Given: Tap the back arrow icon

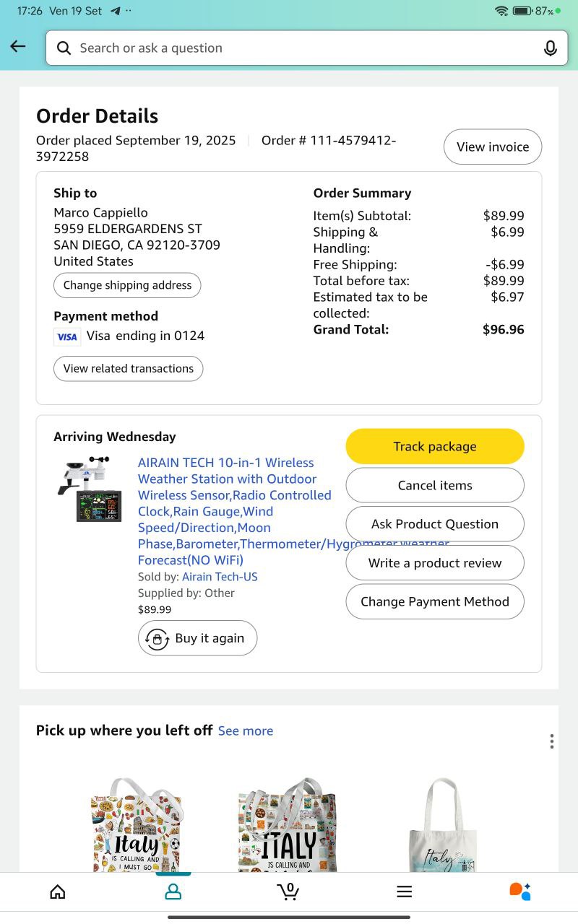Looking at the screenshot, I should pyautogui.click(x=18, y=47).
